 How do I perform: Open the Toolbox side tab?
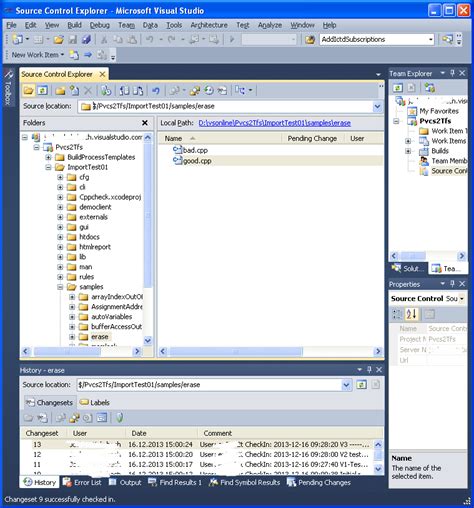coord(8,87)
